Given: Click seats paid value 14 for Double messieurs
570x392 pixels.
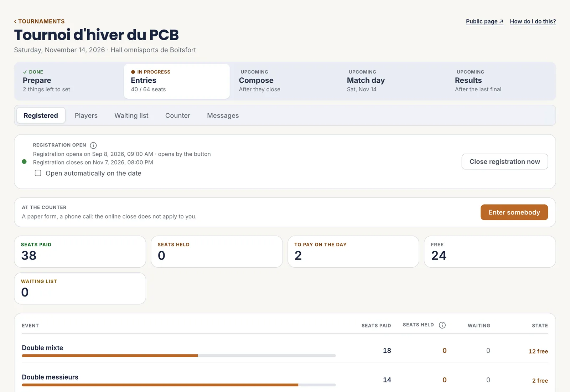Looking at the screenshot, I should [x=387, y=380].
